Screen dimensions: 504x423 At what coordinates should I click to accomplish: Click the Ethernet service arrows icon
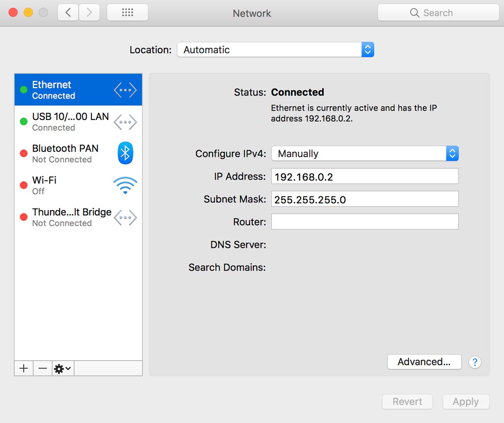point(125,90)
